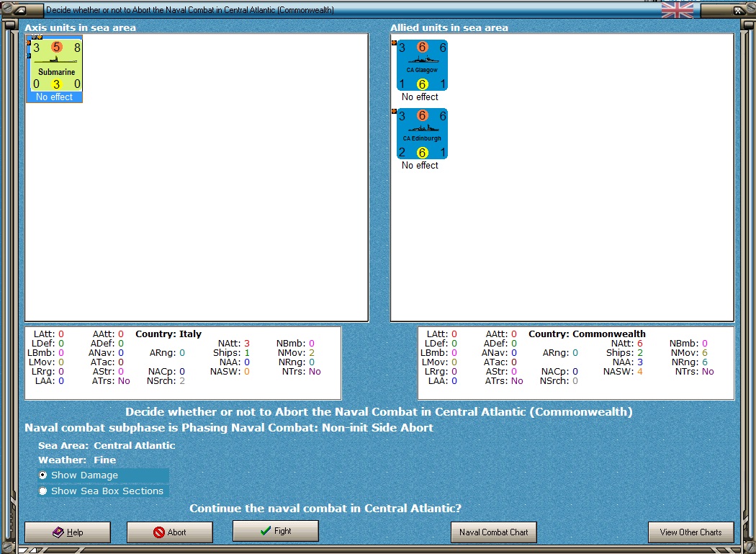Click the Commonwealth NTrs value No
The height and width of the screenshot is (554, 756).
point(708,372)
